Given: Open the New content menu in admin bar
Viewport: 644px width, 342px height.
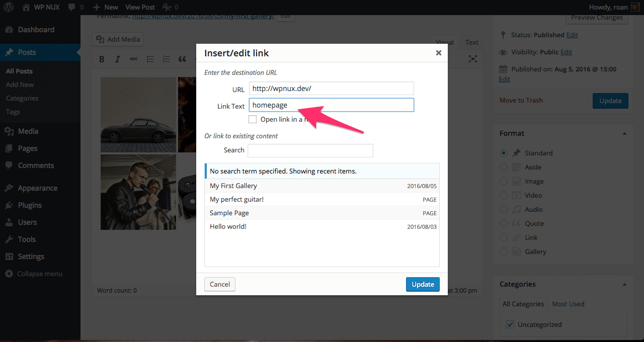Looking at the screenshot, I should tap(106, 7).
